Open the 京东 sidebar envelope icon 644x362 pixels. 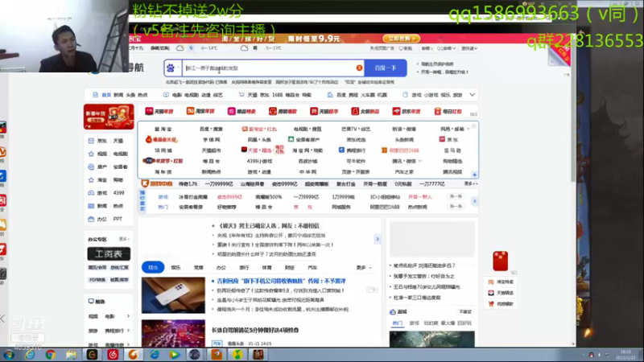(x=91, y=141)
